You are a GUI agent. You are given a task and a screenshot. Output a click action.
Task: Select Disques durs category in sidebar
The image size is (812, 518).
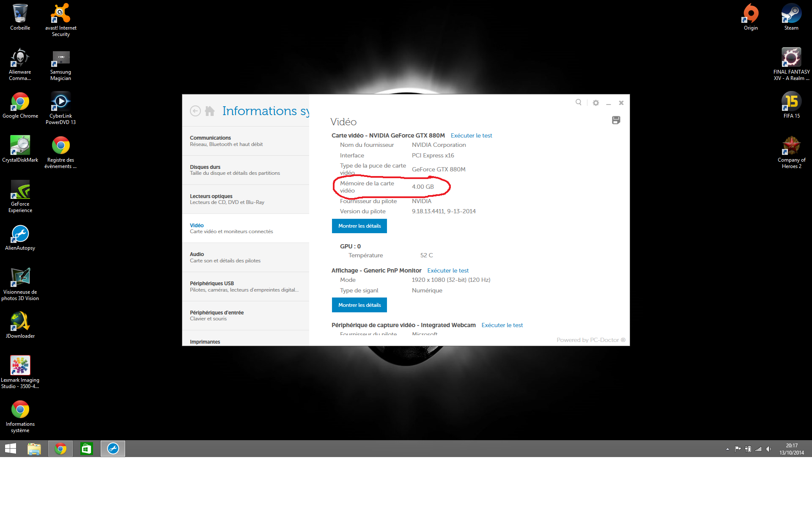point(246,170)
